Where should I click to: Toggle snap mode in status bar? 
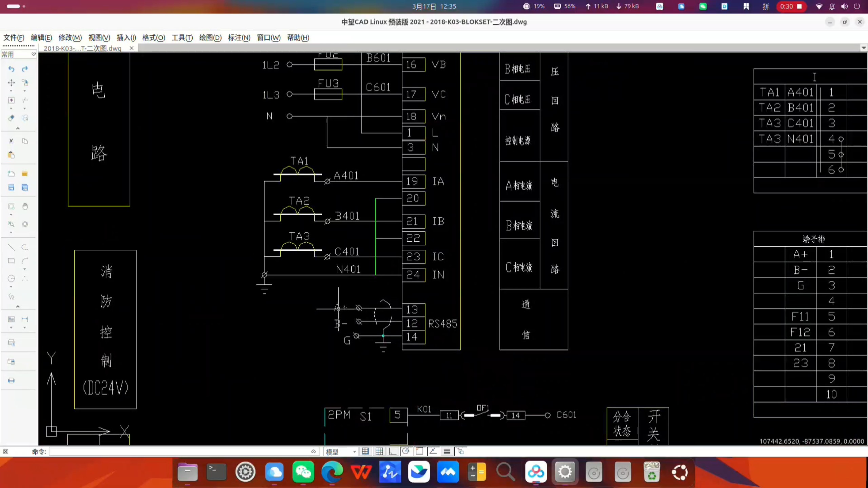(x=365, y=451)
